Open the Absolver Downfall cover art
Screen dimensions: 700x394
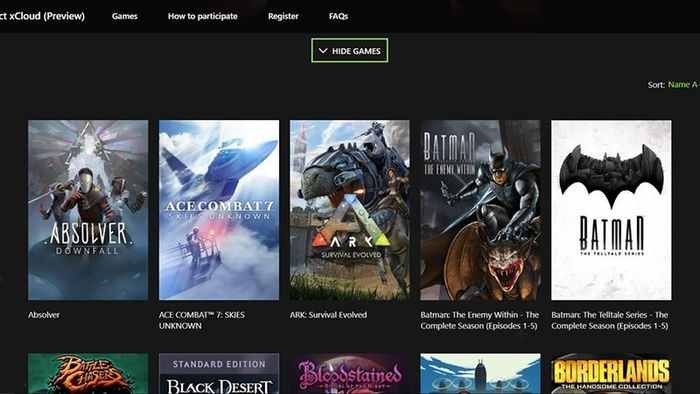click(88, 210)
